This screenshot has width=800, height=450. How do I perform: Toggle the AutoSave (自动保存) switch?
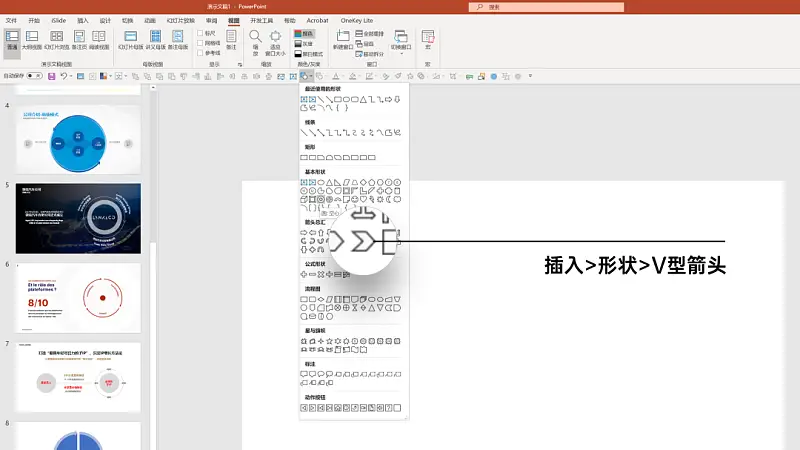[x=34, y=76]
